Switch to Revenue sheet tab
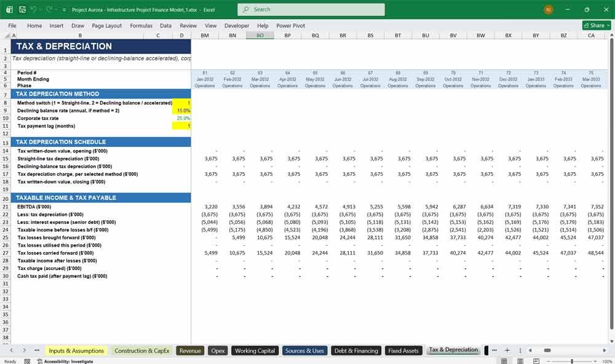 (x=190, y=350)
